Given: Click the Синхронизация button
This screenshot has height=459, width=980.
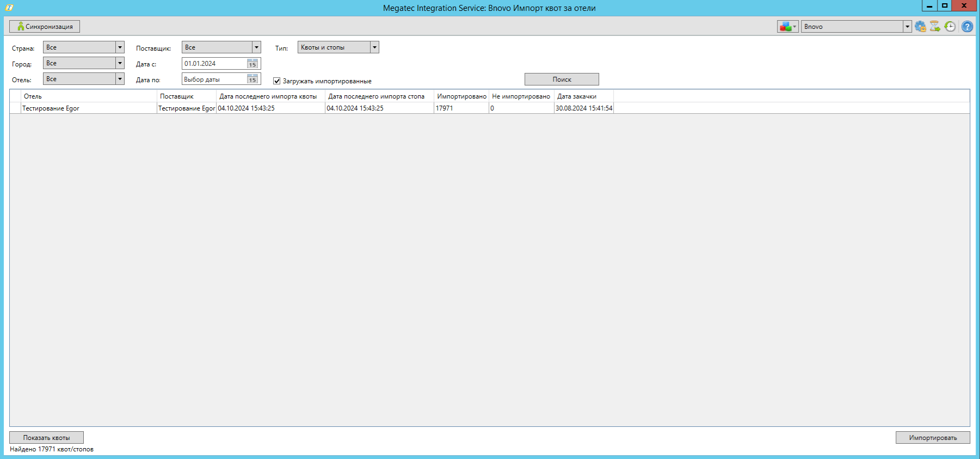Looking at the screenshot, I should point(45,26).
